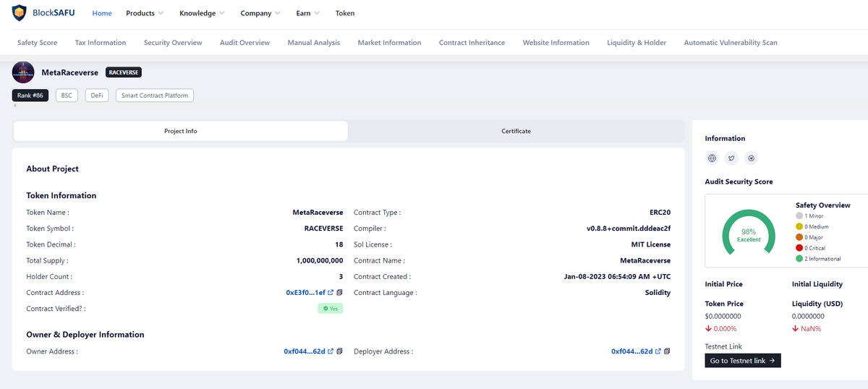
Task: Open owner address 0xf044...62d link
Action: pos(305,351)
